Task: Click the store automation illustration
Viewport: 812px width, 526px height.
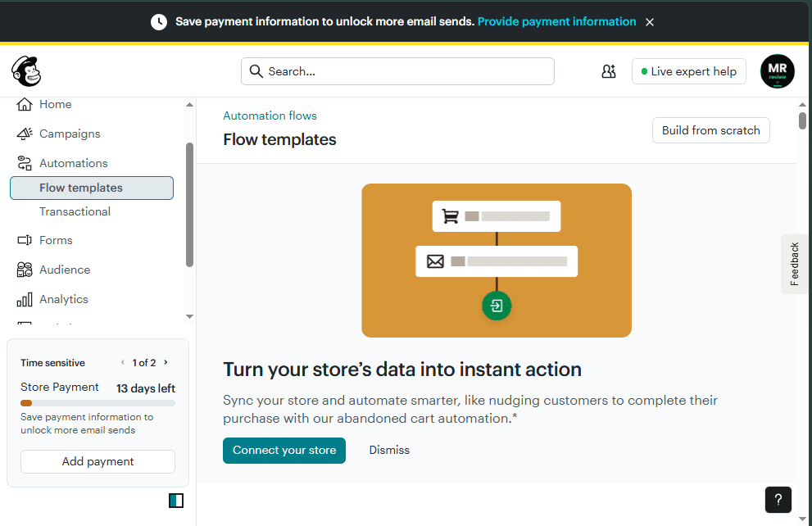Action: point(497,261)
